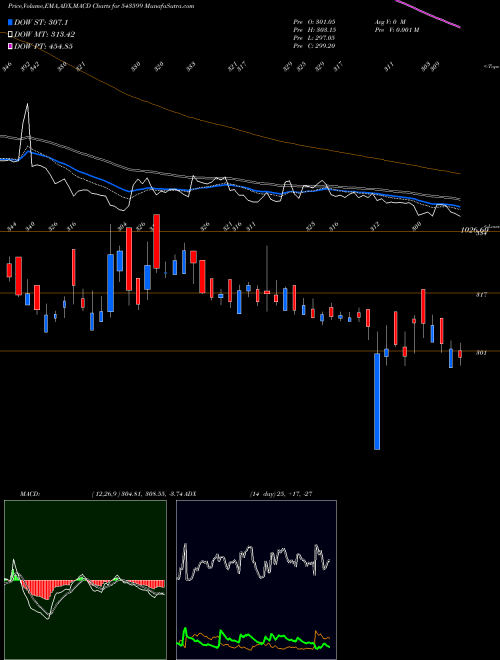Screen dimensions: 500x660
Task: Select the 'DOW MT: 313.42' legend label
Action: pos(44,34)
